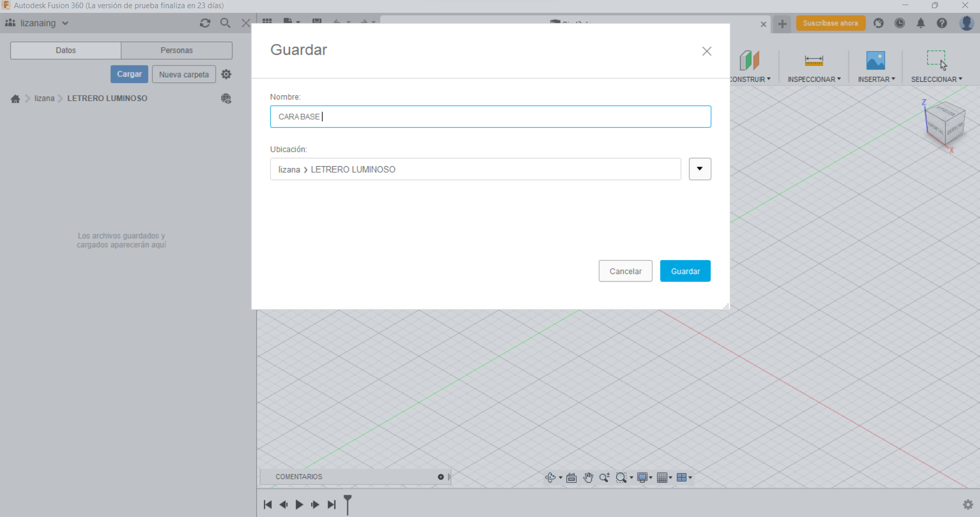Jump to the timeline end

coord(332,505)
